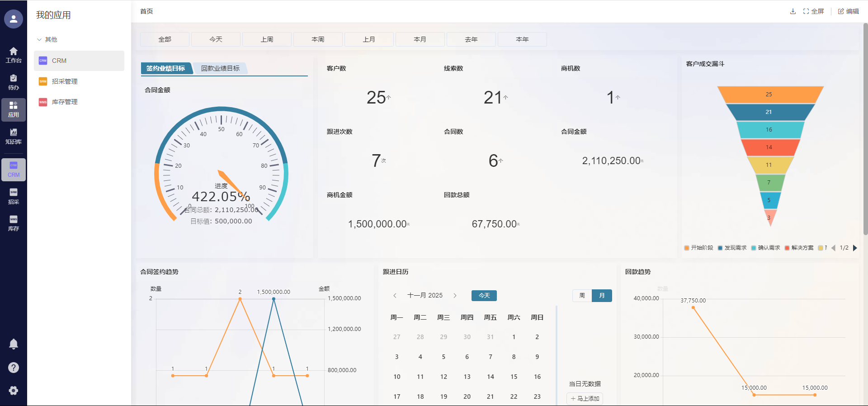Switch calendar to 月 month view
The height and width of the screenshot is (406, 868).
click(x=602, y=296)
